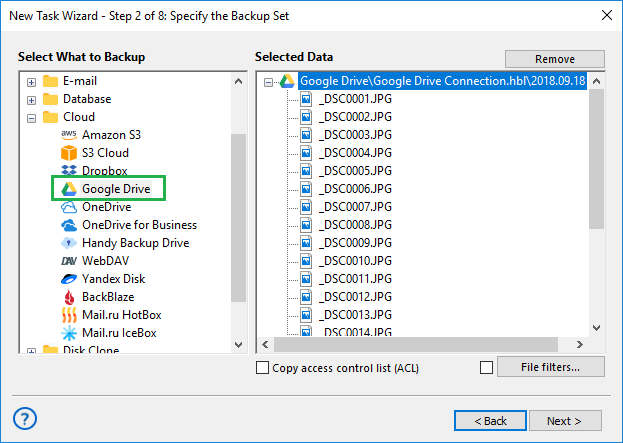Click the Remove button
Screen dimensions: 623x443
pos(555,59)
